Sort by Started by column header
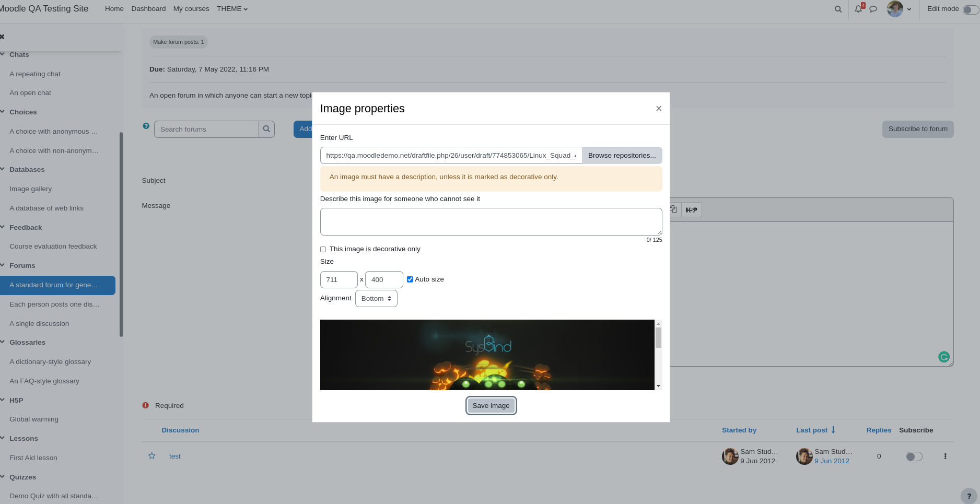The height and width of the screenshot is (504, 980). pyautogui.click(x=739, y=430)
